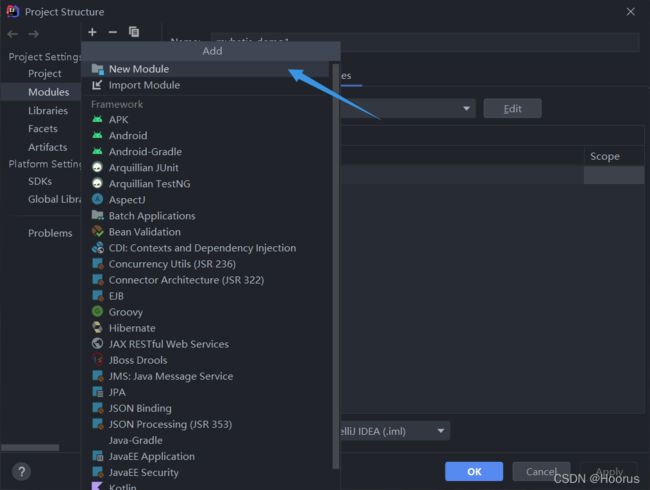Select Concurrency Utils (JSR 236) entry

pyautogui.click(x=206, y=264)
